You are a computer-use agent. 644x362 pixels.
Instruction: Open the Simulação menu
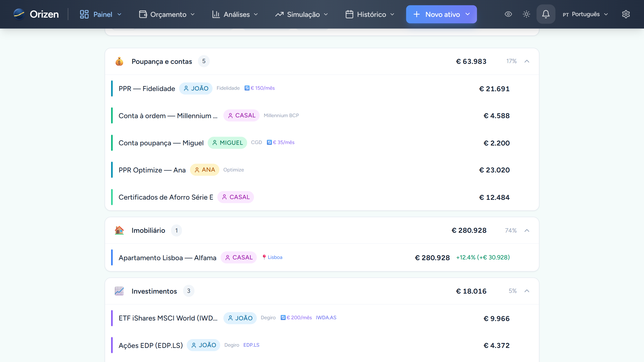[x=301, y=14]
